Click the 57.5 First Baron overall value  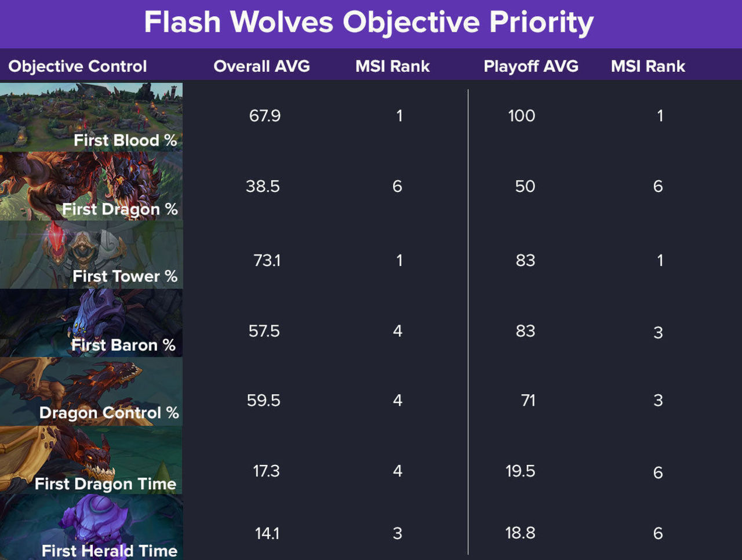click(x=264, y=331)
